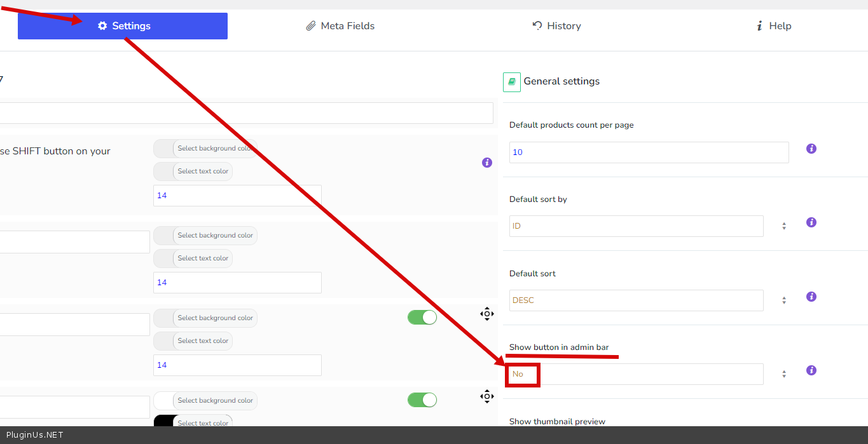Click the Help tab's info icon
The height and width of the screenshot is (444, 868).
coord(759,26)
